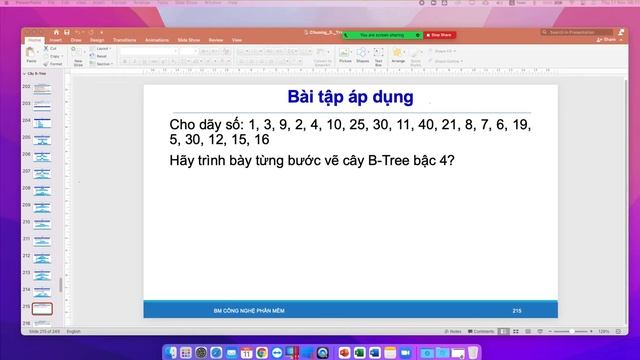Click the Home icon in the title bar
This screenshot has width=640, height=360.
click(56, 32)
